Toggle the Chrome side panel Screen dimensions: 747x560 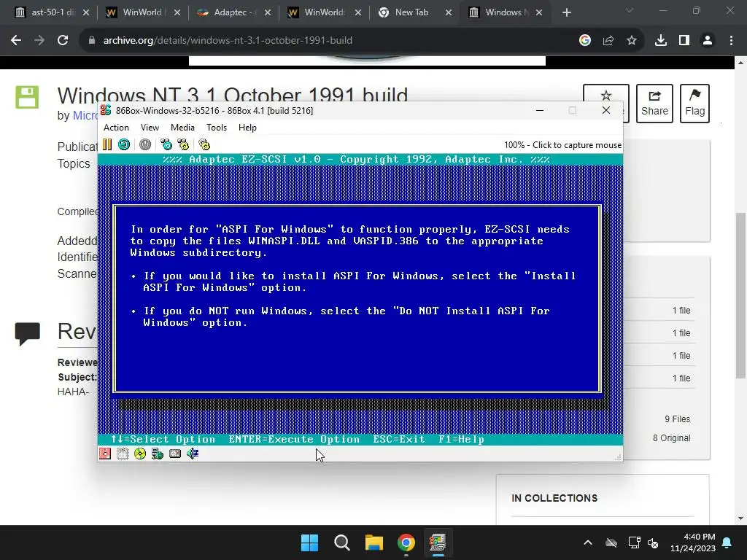click(684, 41)
